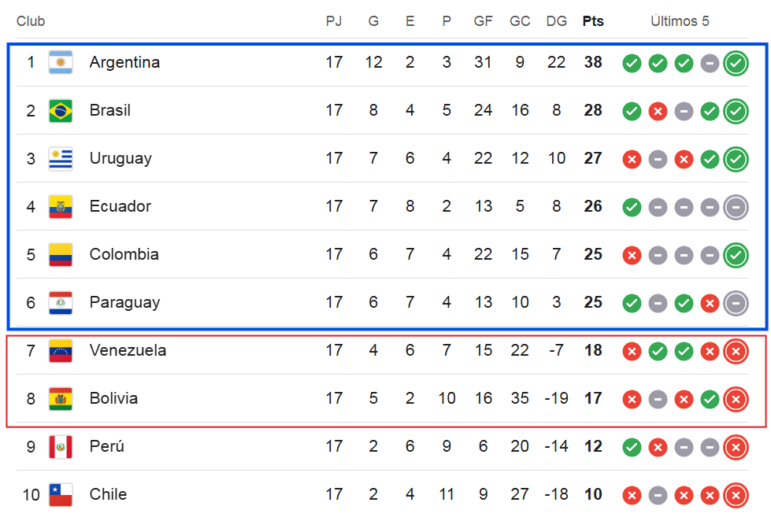Click Paraguay's red loss result icon
Screen dimensions: 771x532
[x=710, y=304]
